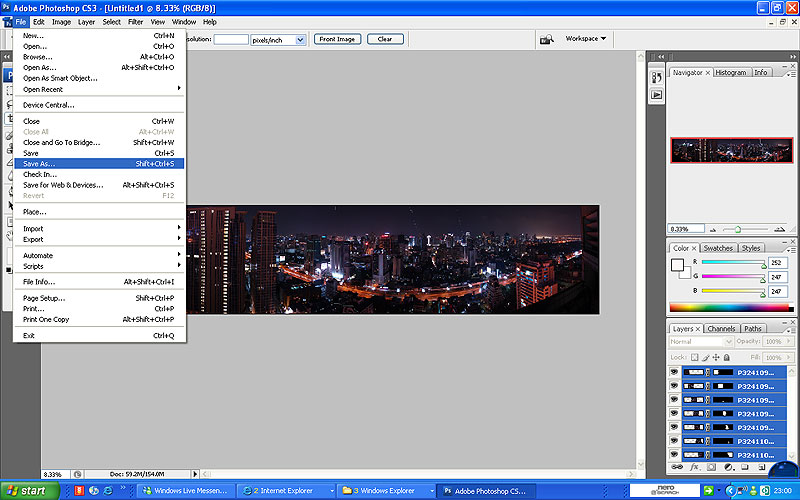
Task: Open Navigator panel options menu icon
Action: (x=791, y=74)
